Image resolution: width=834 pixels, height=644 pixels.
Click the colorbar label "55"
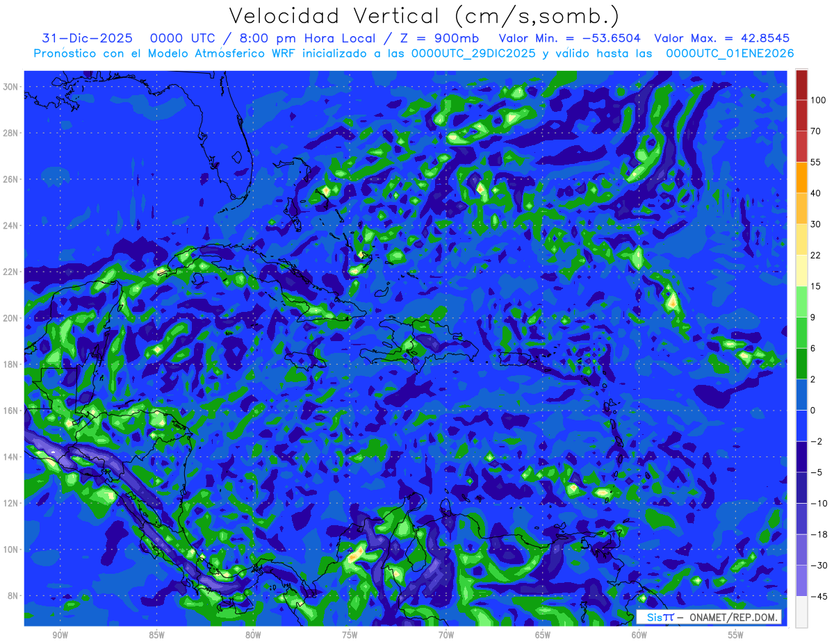click(816, 163)
